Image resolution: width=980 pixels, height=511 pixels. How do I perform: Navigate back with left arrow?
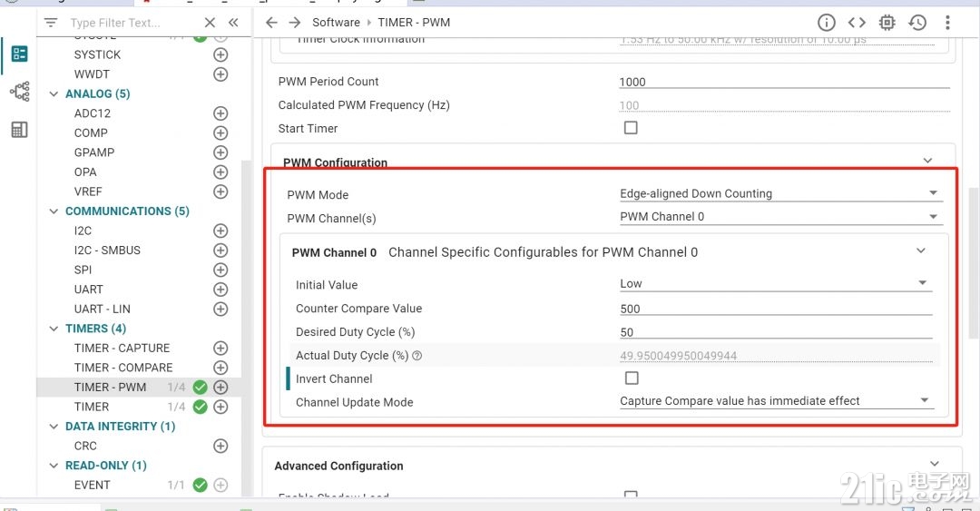[271, 23]
